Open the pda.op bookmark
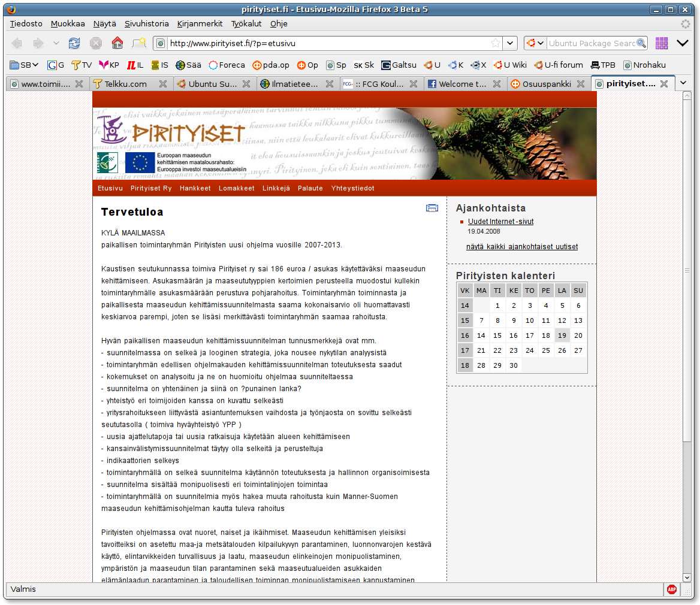 tap(270, 65)
